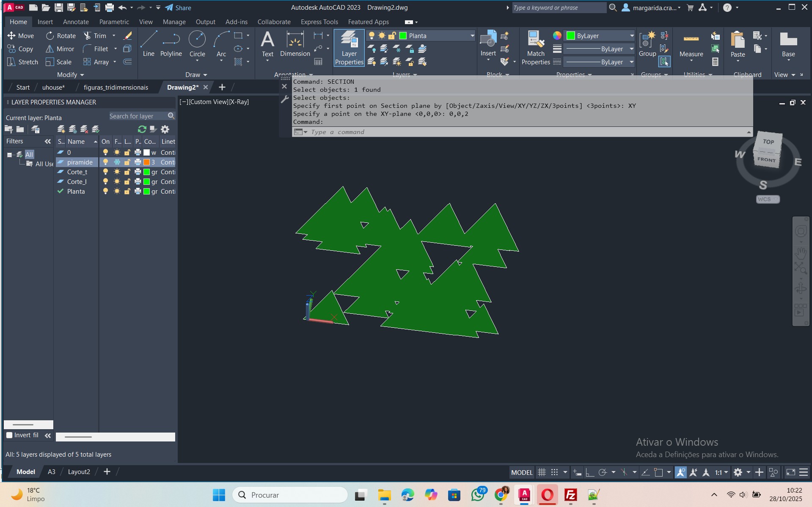Image resolution: width=812 pixels, height=507 pixels.
Task: Open the Annotate ribbon tab
Action: pos(76,22)
